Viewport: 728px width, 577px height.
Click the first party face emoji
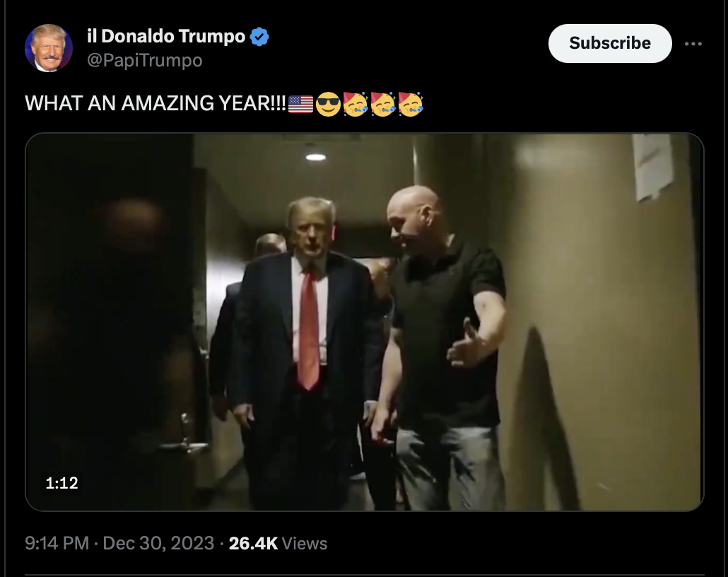tap(356, 104)
